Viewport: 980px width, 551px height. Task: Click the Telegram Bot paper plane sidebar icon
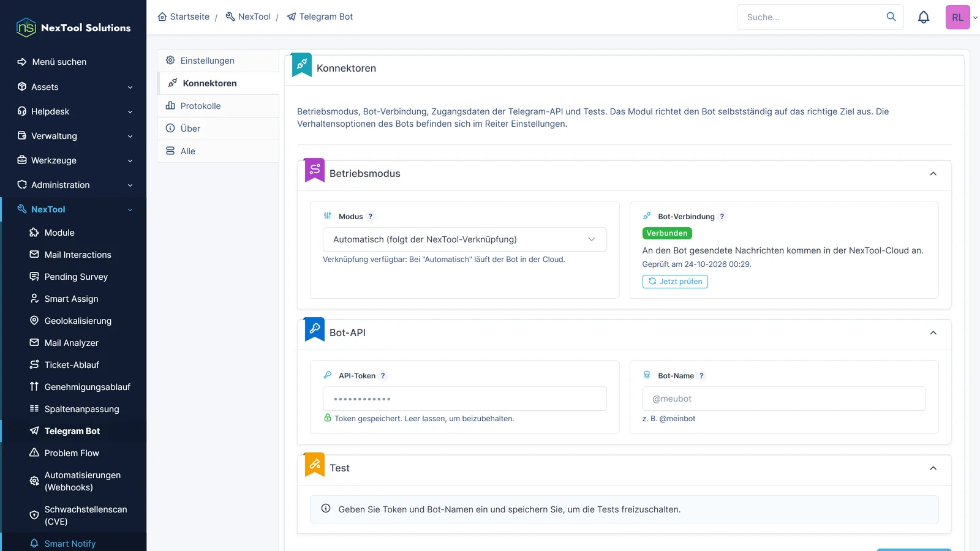point(34,431)
